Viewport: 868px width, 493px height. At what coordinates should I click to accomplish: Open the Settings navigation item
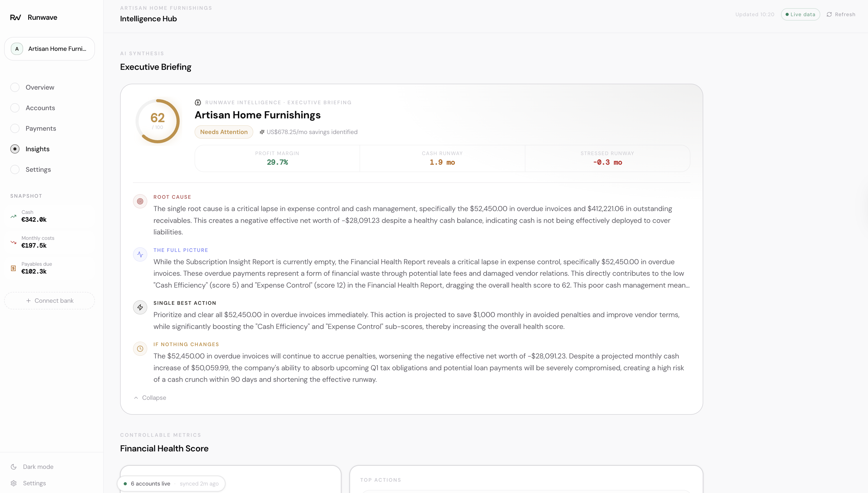point(38,170)
